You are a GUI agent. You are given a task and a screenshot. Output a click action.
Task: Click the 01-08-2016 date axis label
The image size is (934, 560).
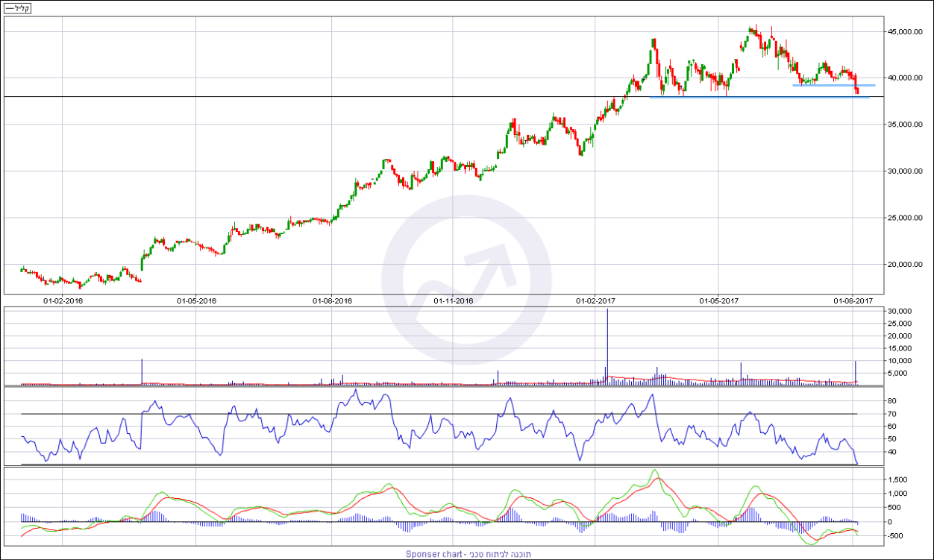(x=332, y=301)
